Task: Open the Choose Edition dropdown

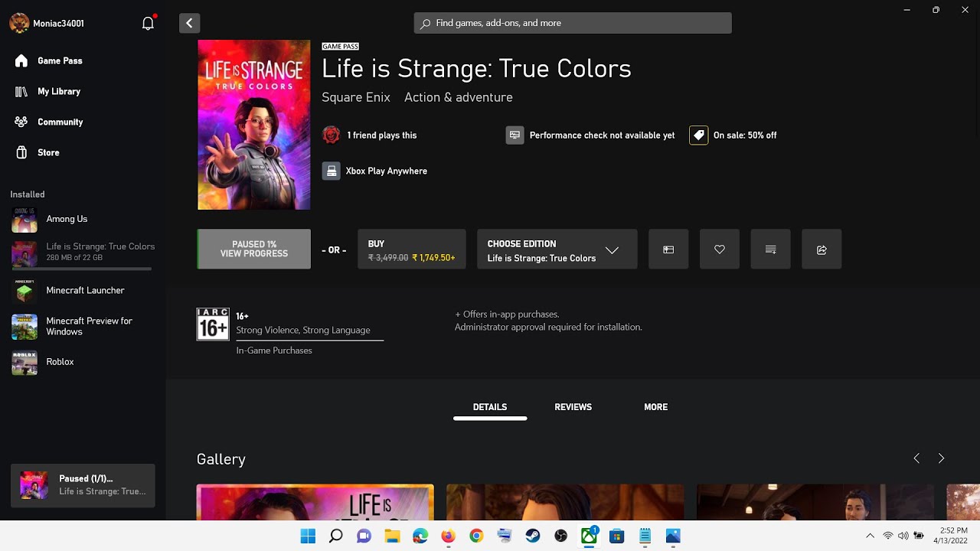Action: pos(557,249)
